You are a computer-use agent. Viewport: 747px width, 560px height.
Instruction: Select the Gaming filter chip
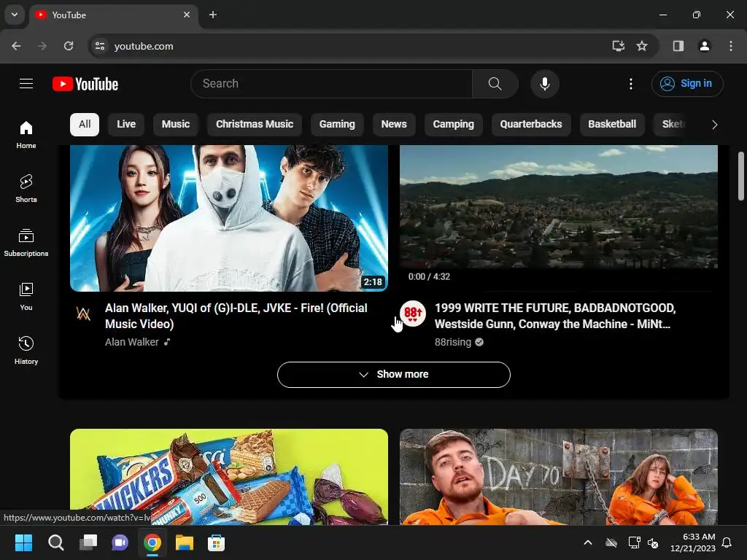coord(337,125)
